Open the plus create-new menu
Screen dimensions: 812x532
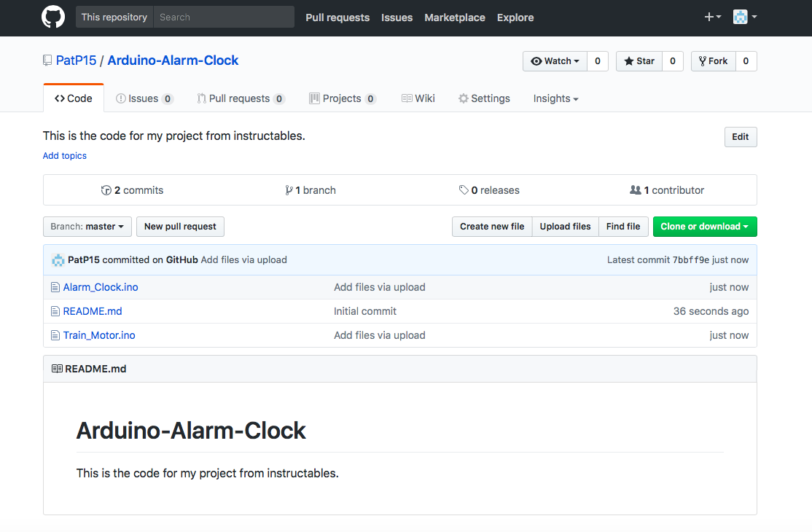(x=713, y=17)
